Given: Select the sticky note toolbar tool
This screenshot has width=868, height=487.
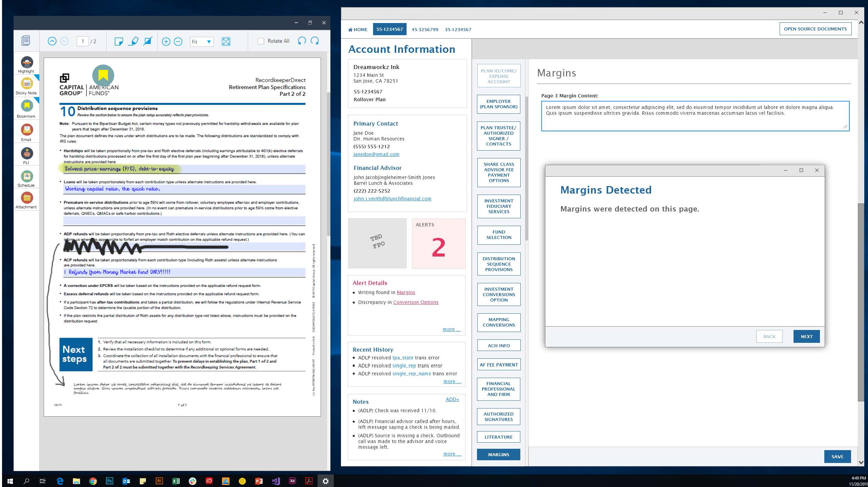Looking at the screenshot, I should (x=118, y=41).
